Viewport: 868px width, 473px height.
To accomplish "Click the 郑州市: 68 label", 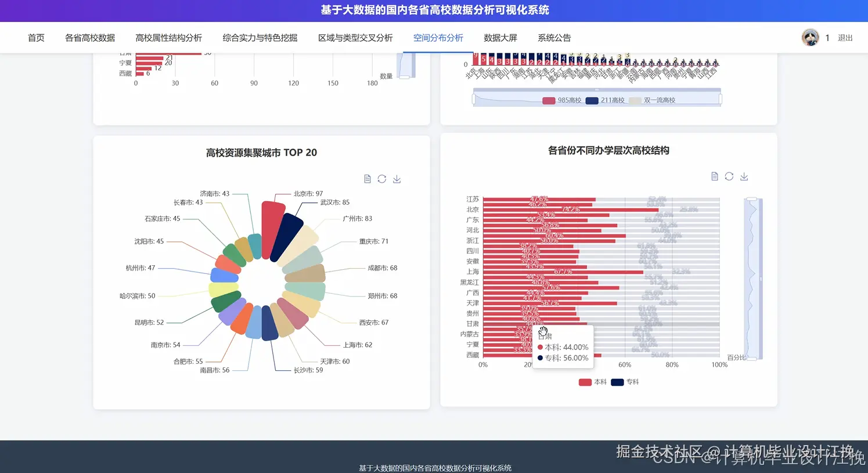I will (x=383, y=296).
